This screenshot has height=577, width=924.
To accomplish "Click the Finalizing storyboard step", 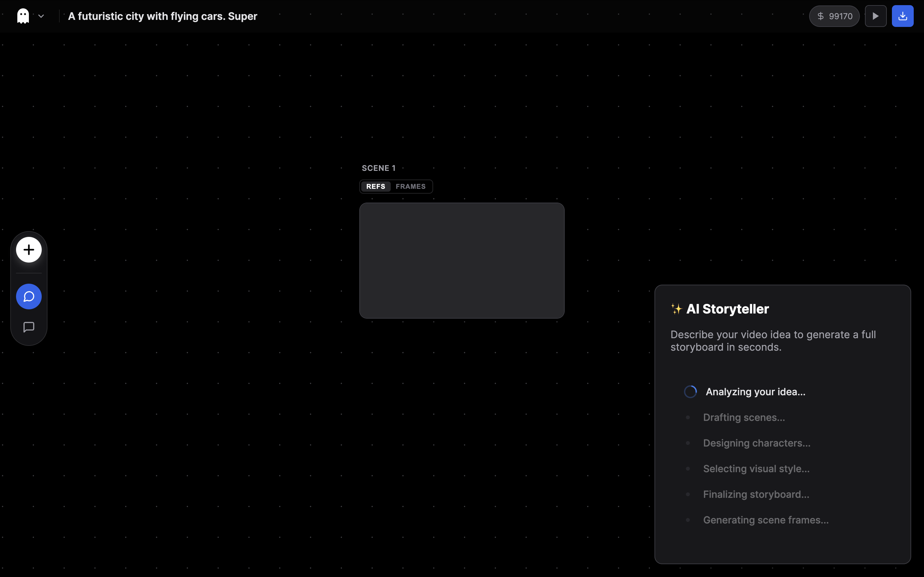I will tap(756, 495).
